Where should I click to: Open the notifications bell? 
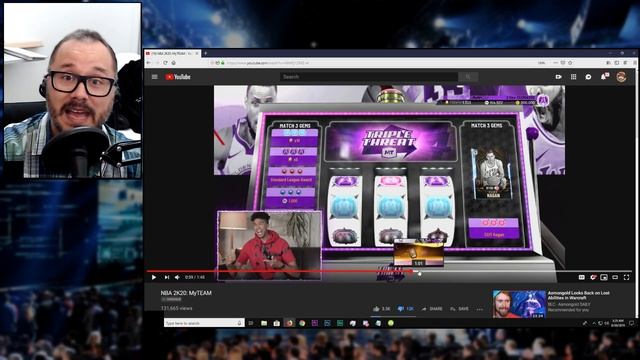click(x=603, y=77)
